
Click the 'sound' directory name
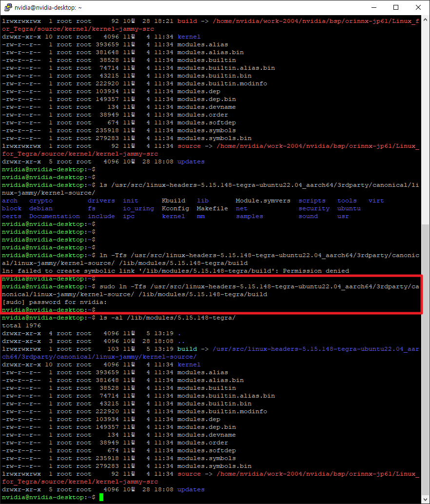click(x=308, y=216)
